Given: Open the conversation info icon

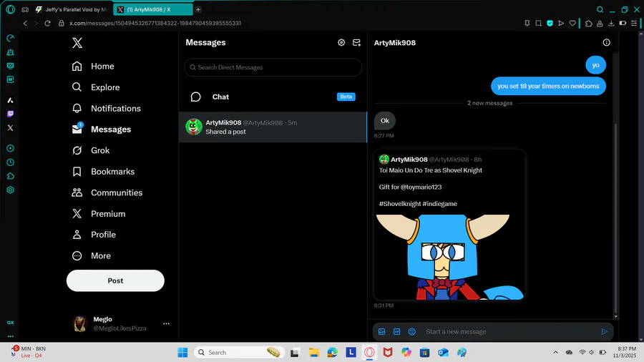Looking at the screenshot, I should [606, 43].
